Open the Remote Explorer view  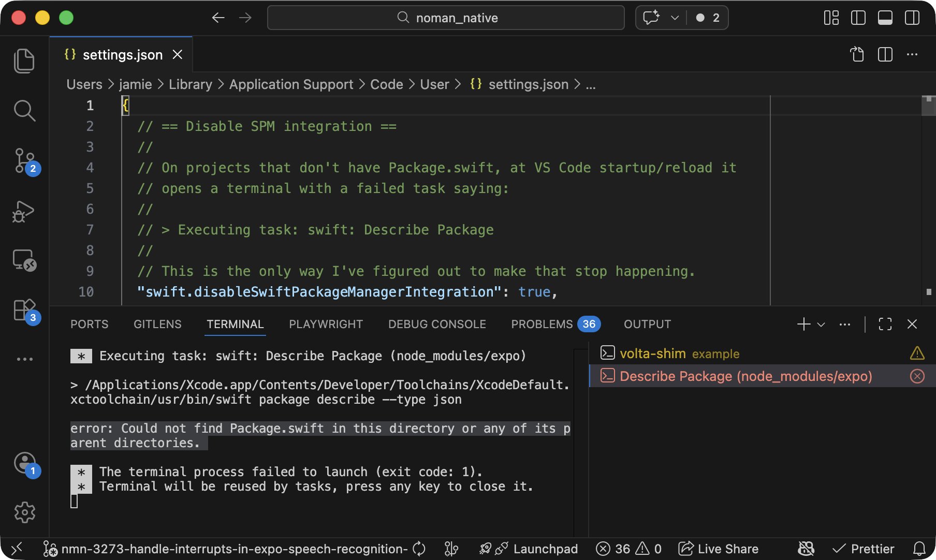(x=24, y=260)
